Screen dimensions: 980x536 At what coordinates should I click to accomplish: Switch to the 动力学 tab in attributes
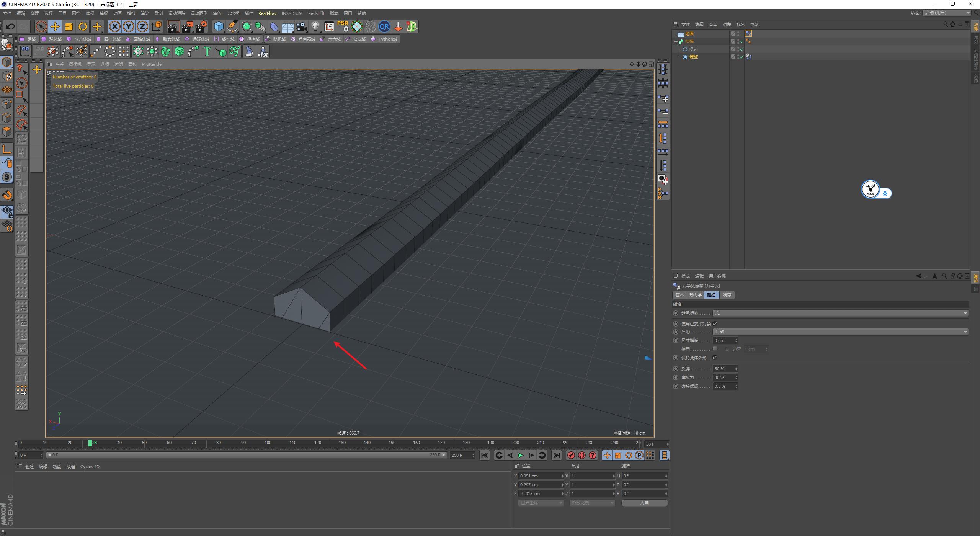(696, 295)
